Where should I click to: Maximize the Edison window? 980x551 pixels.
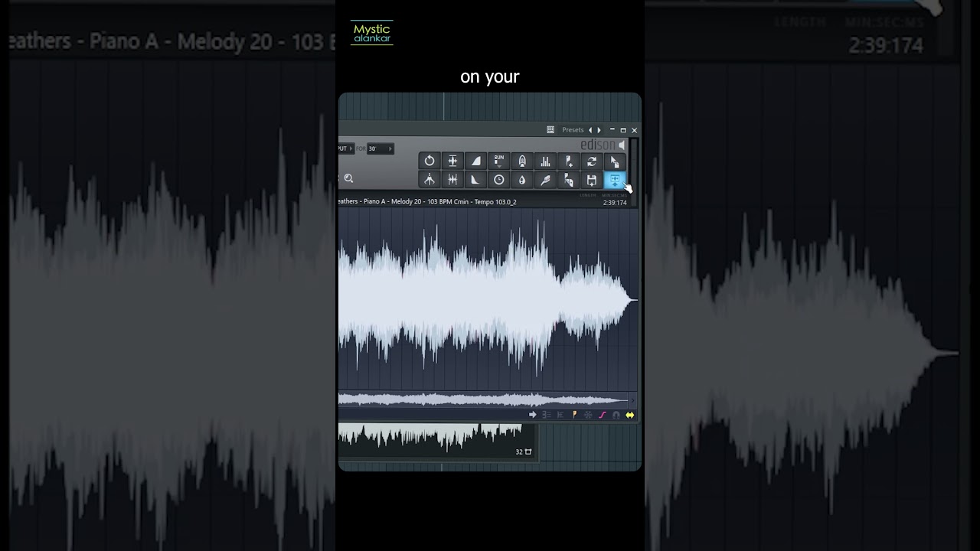coord(623,130)
